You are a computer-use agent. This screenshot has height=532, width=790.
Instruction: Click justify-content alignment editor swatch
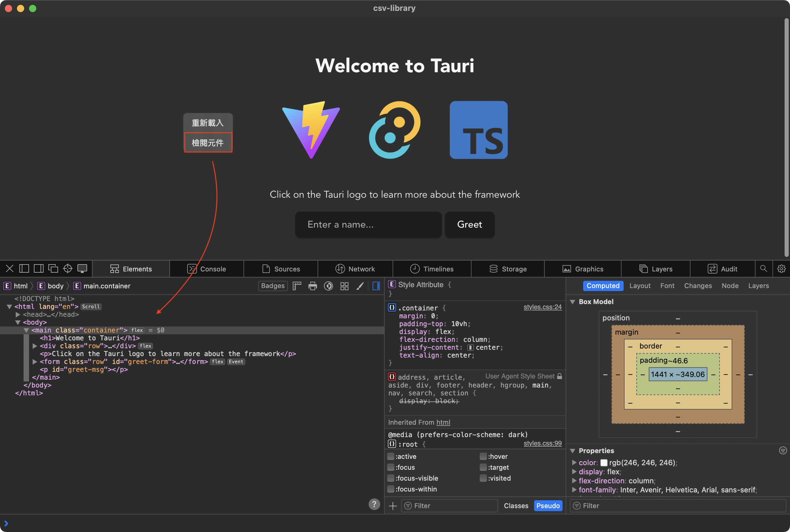(470, 347)
